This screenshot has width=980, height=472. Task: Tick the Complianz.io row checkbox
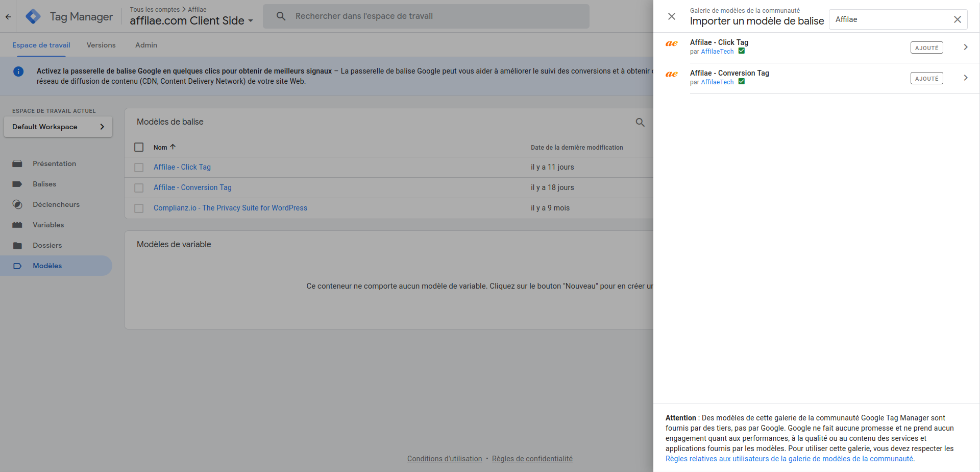coord(139,208)
